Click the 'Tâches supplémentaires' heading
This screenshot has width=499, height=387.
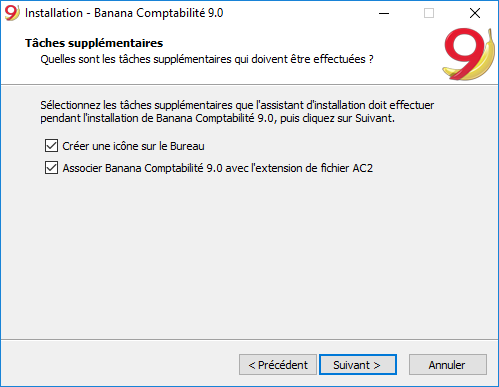94,43
